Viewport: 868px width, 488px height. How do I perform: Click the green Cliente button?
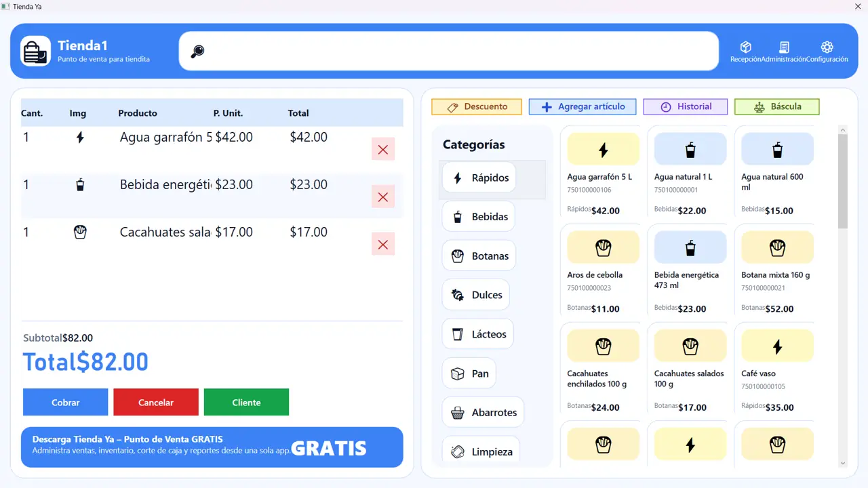[x=246, y=402]
